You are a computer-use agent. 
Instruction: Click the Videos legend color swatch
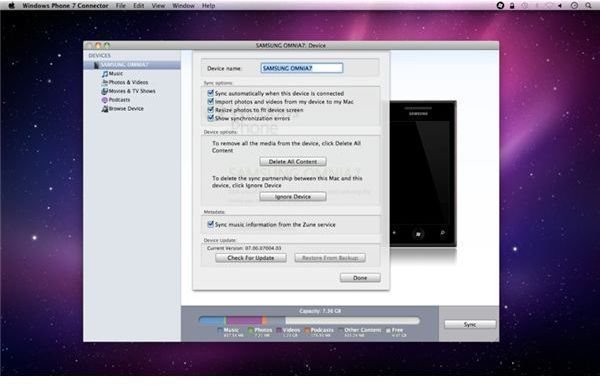point(279,330)
